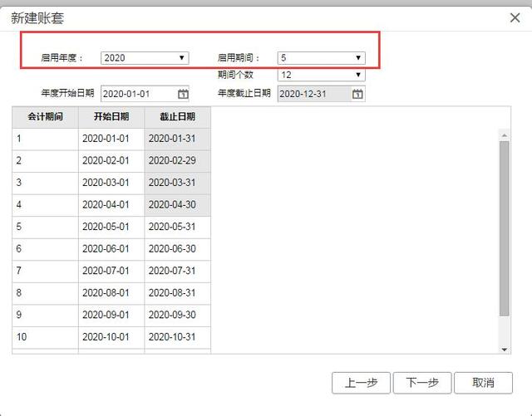Click accounting period number 6 cell

click(x=45, y=249)
